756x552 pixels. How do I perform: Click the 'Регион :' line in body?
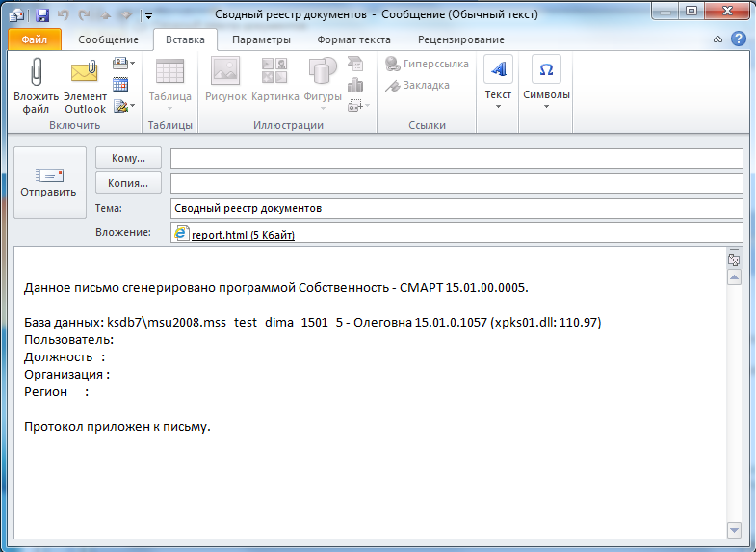[57, 391]
